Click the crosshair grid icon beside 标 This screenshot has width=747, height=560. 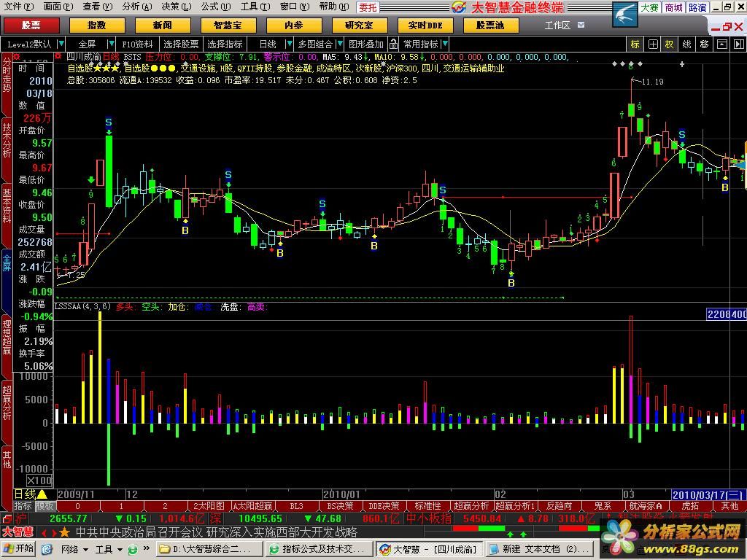click(x=652, y=44)
